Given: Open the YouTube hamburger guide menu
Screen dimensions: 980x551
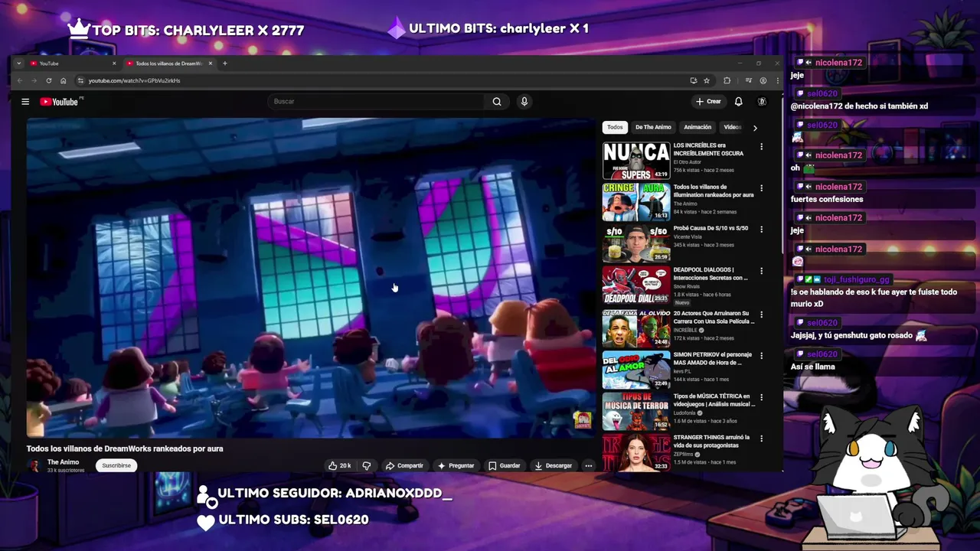Looking at the screenshot, I should point(25,101).
